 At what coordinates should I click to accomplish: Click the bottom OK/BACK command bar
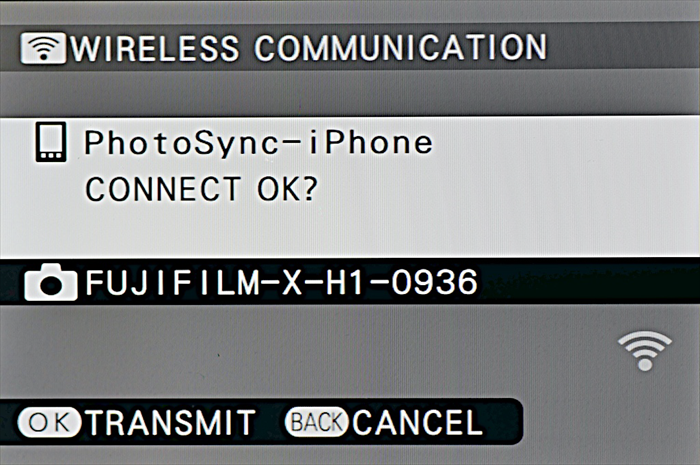[x=261, y=422]
